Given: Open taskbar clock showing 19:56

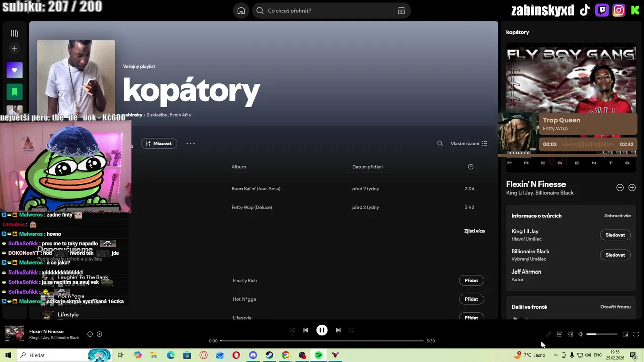Looking at the screenshot, I should pyautogui.click(x=615, y=355).
